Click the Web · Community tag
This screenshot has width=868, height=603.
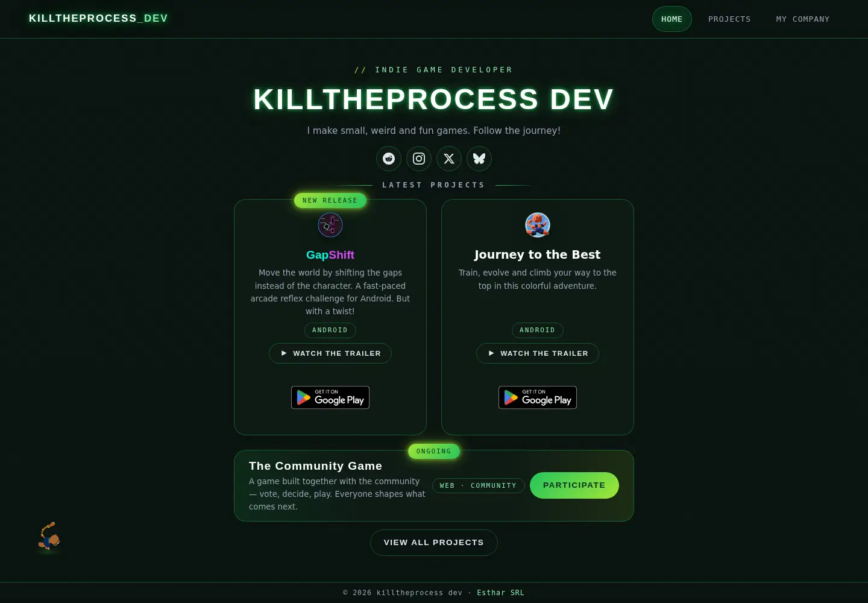(x=479, y=485)
